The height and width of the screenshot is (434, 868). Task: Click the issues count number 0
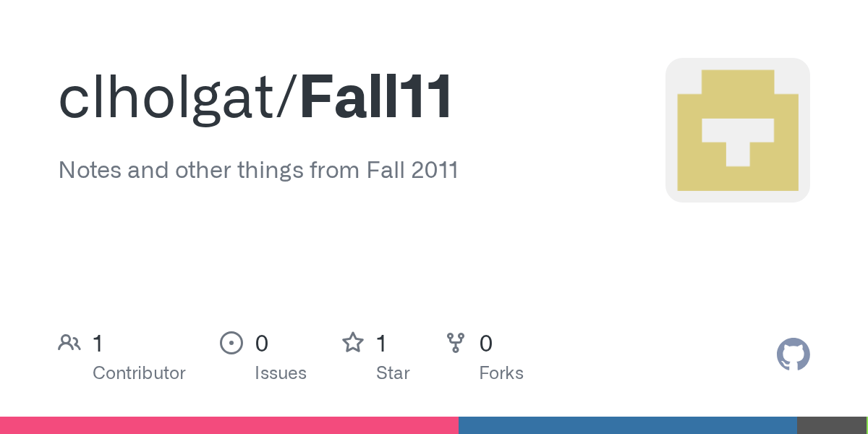(x=262, y=344)
